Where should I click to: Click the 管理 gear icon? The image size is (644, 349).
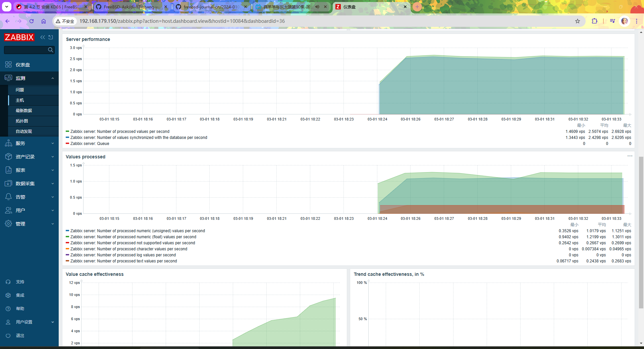pos(8,224)
